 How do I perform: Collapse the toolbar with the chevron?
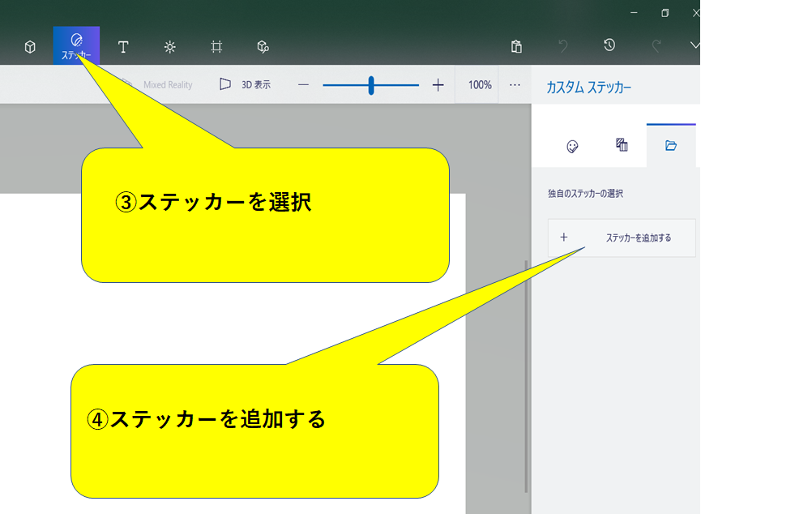pos(694,44)
